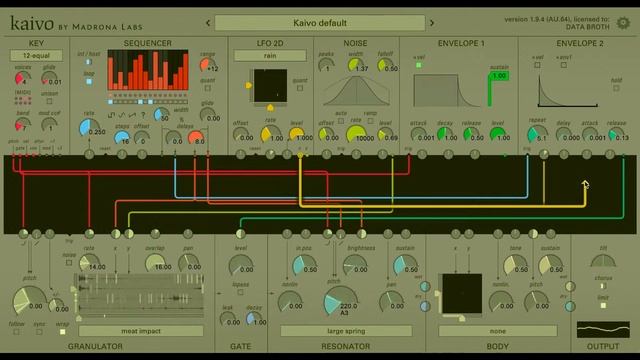The height and width of the screenshot is (360, 640).
Task: Open the large spring resonator dropdown
Action: (346, 331)
